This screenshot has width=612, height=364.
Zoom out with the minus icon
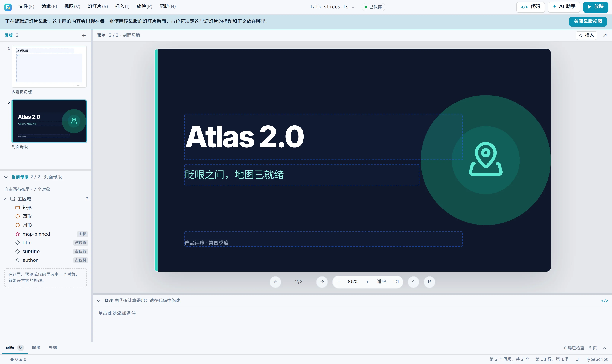tap(339, 282)
